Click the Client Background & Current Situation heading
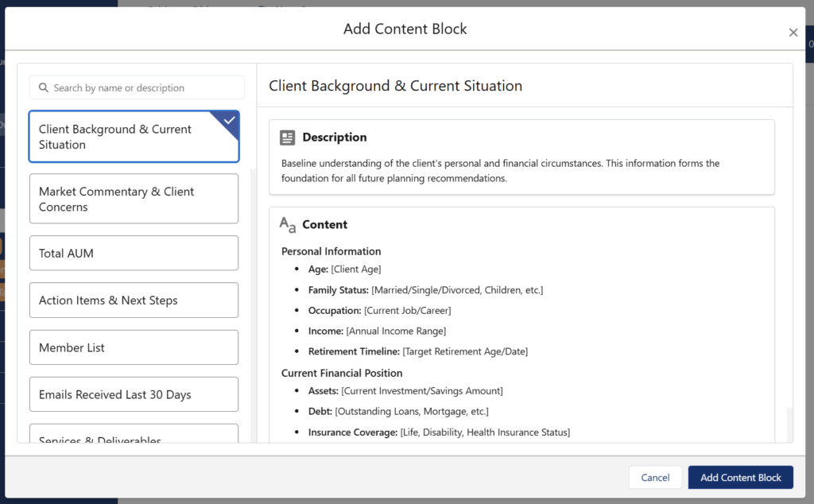 pyautogui.click(x=395, y=86)
